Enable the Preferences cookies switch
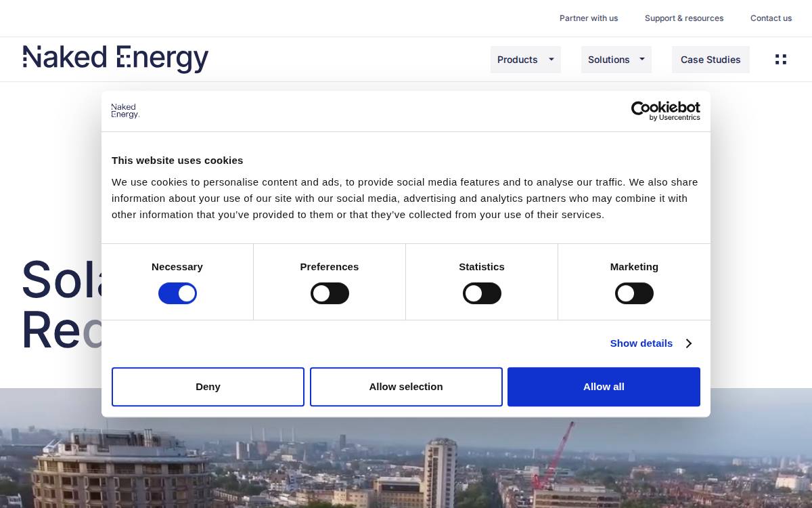Image resolution: width=812 pixels, height=508 pixels. tap(330, 293)
